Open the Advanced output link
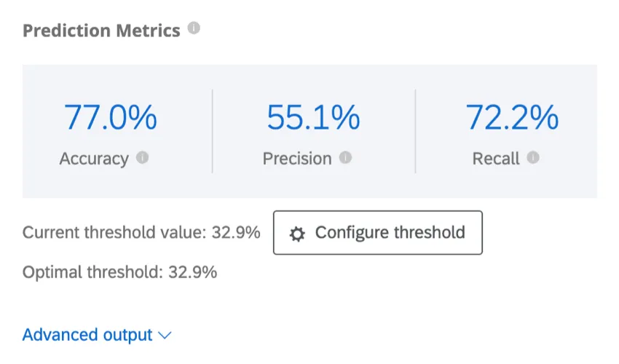 [x=87, y=335]
